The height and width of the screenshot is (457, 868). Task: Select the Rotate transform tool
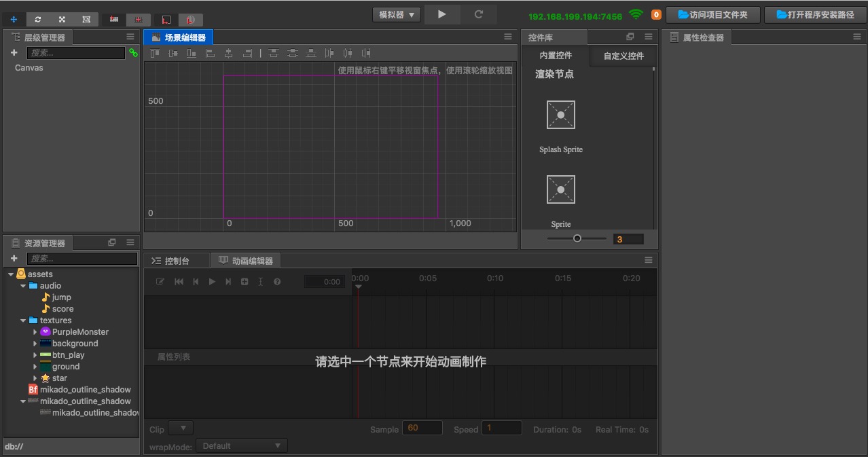point(38,20)
